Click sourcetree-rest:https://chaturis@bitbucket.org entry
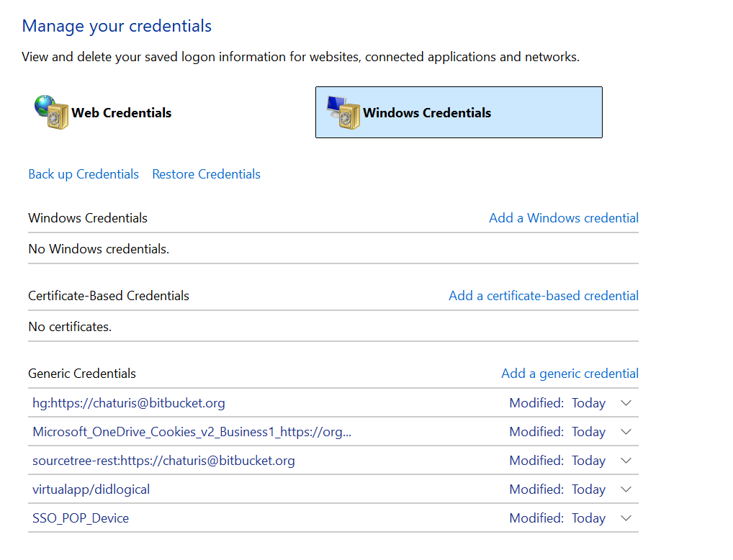 [163, 461]
